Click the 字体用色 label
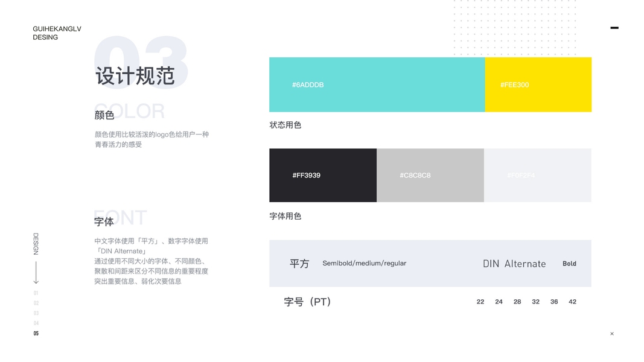Viewport: 644px width, 362px height. coord(285,217)
